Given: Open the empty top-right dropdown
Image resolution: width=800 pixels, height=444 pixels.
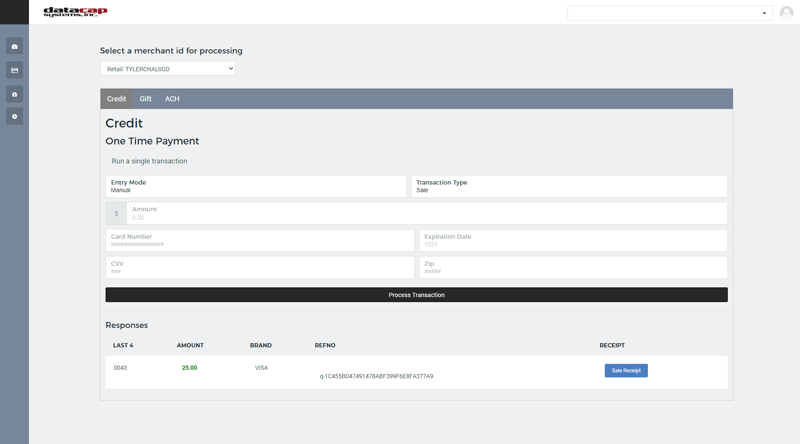Looking at the screenshot, I should 669,13.
